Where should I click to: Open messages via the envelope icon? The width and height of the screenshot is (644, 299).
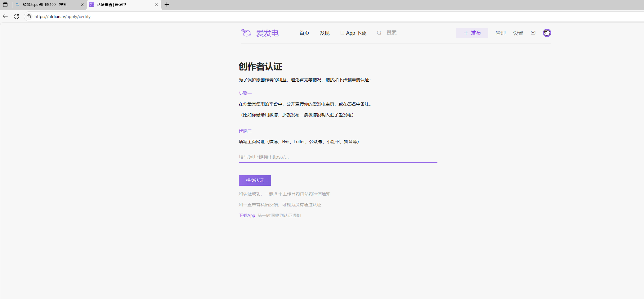tap(533, 33)
